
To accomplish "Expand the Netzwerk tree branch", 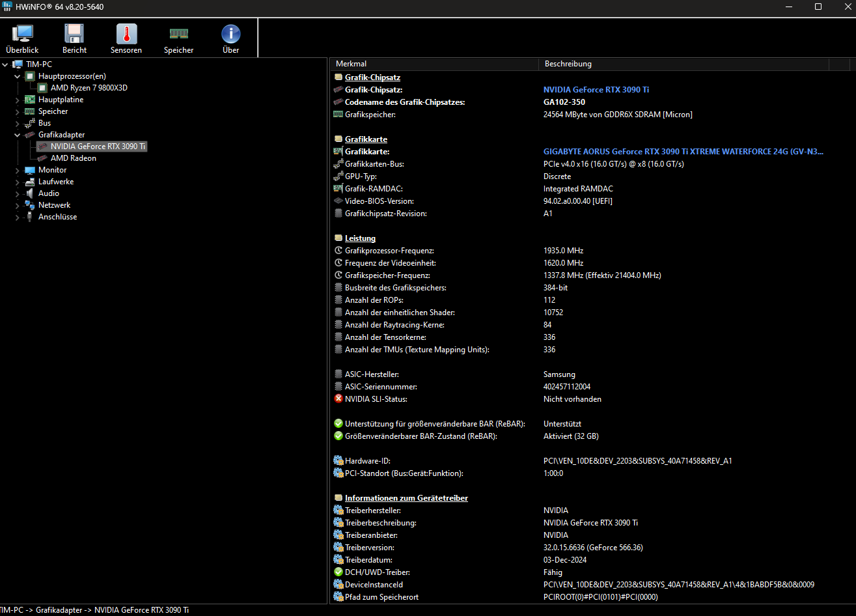I will pos(18,205).
